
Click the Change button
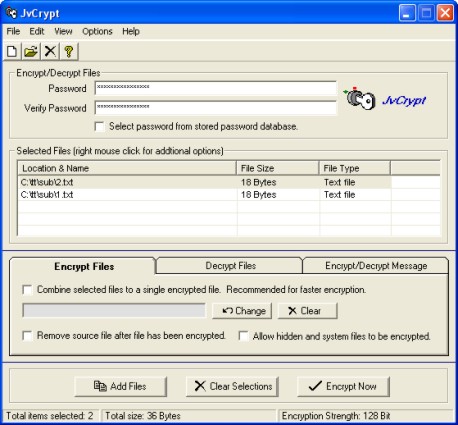pyautogui.click(x=242, y=311)
